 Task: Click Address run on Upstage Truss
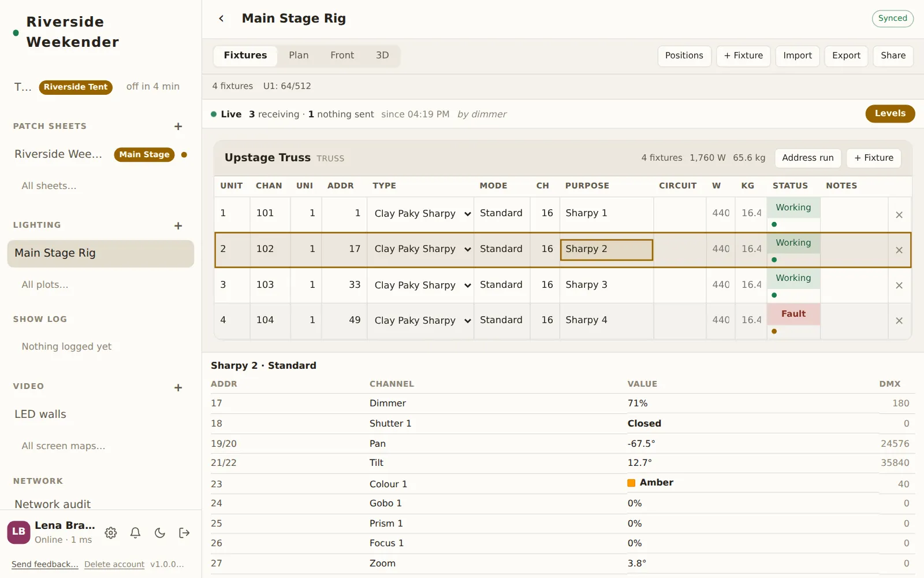click(x=807, y=158)
